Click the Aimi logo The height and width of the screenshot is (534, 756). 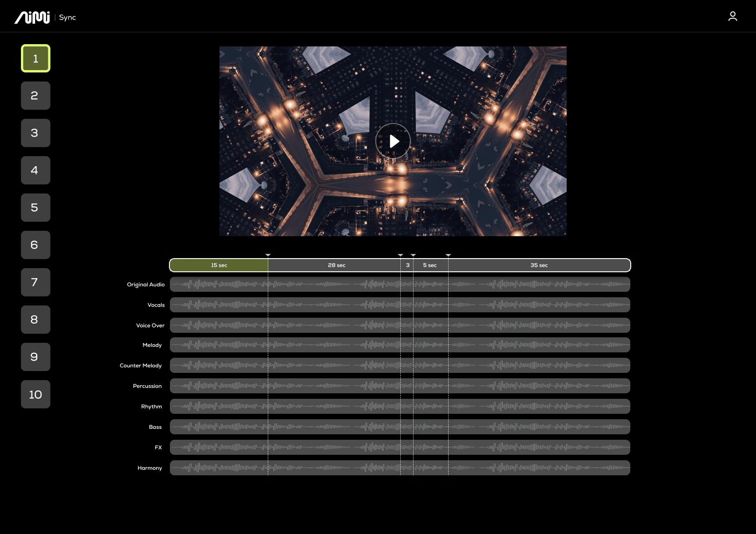tap(32, 17)
